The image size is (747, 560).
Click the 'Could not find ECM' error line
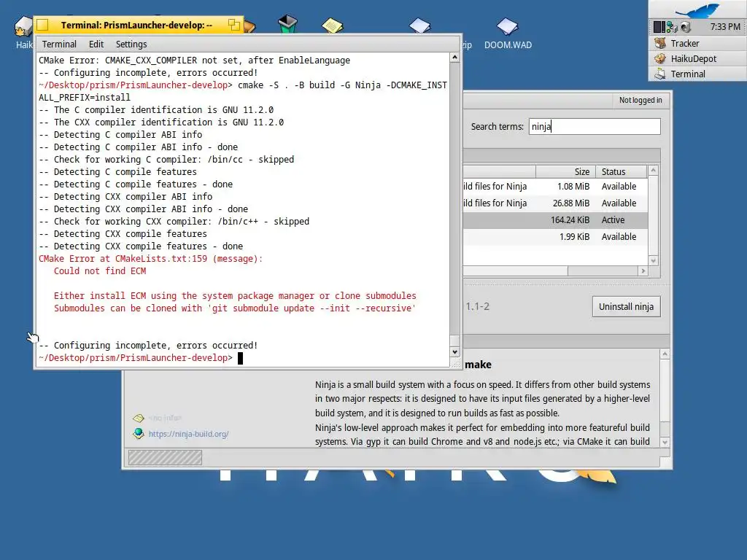[x=100, y=271]
